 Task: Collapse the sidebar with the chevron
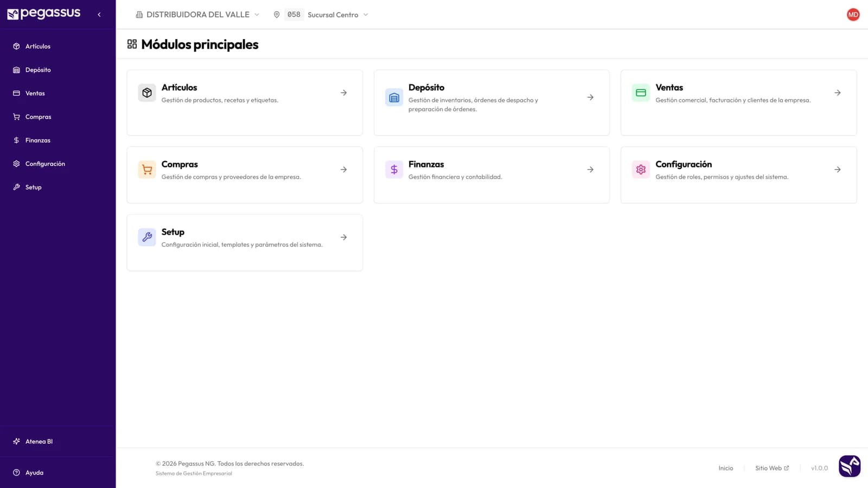99,15
